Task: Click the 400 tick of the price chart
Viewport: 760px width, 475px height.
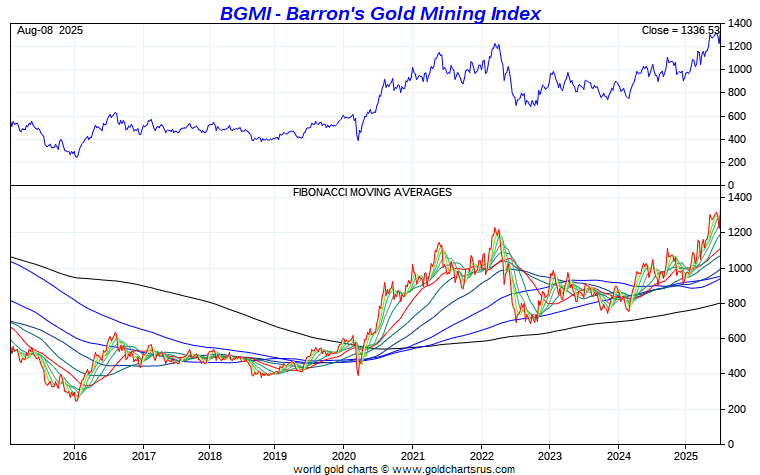Action: tap(737, 139)
